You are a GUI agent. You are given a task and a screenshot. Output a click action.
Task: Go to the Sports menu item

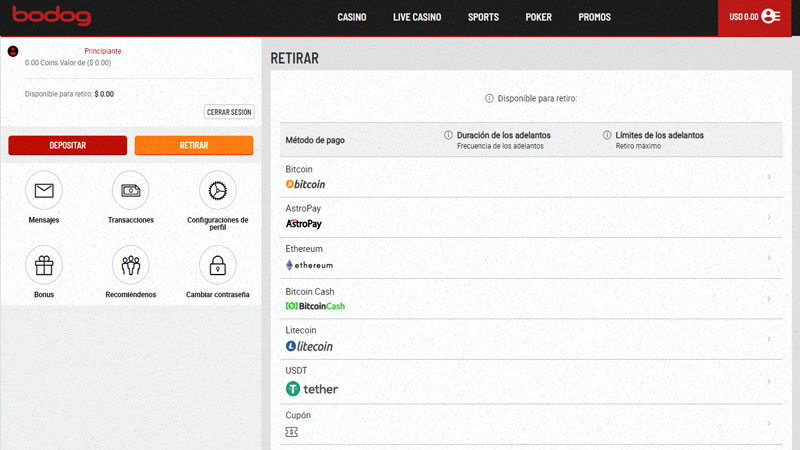click(483, 17)
